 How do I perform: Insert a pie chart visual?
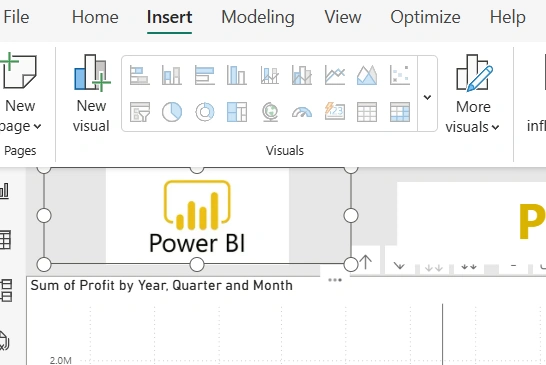pyautogui.click(x=172, y=112)
